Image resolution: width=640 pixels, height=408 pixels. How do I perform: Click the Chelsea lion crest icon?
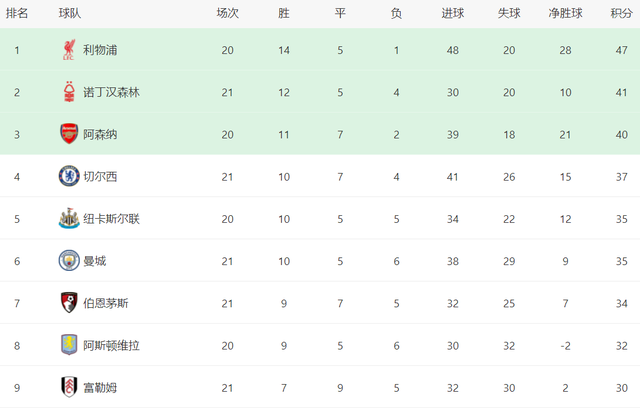pos(69,176)
